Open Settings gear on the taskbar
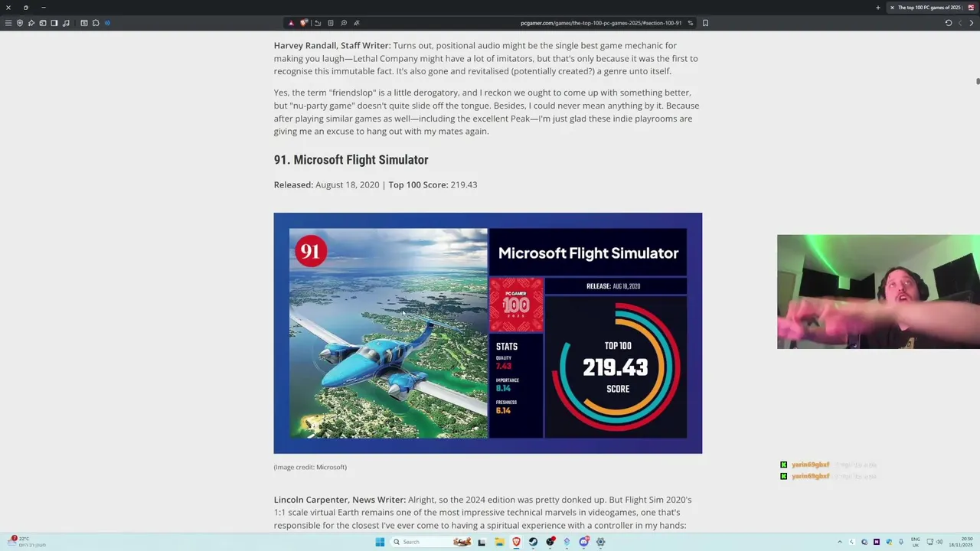Screen dimensions: 980x551 click(x=600, y=542)
